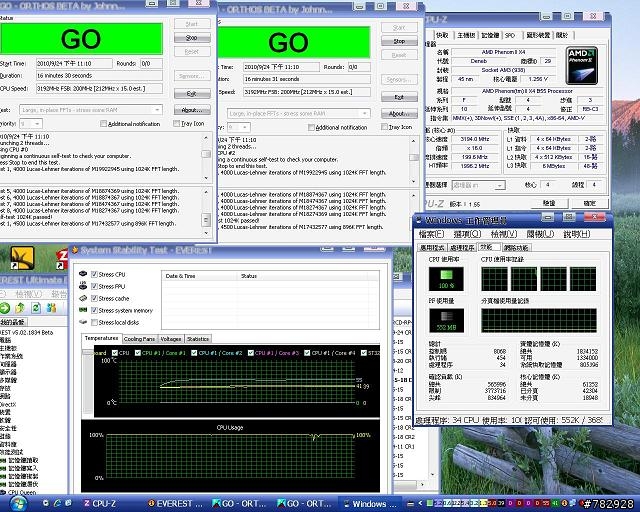Uncheck Stress CPU

pyautogui.click(x=94, y=274)
